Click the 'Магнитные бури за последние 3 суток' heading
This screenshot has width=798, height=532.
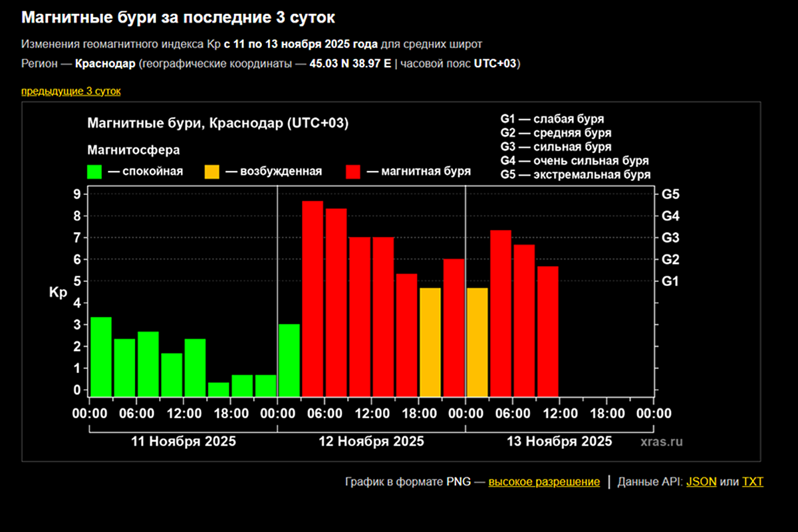coord(178,18)
